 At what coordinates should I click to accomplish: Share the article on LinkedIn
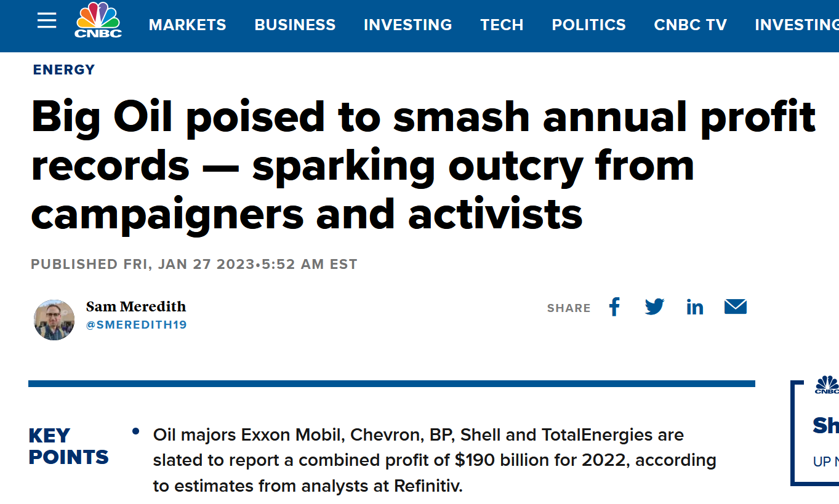[x=695, y=307]
